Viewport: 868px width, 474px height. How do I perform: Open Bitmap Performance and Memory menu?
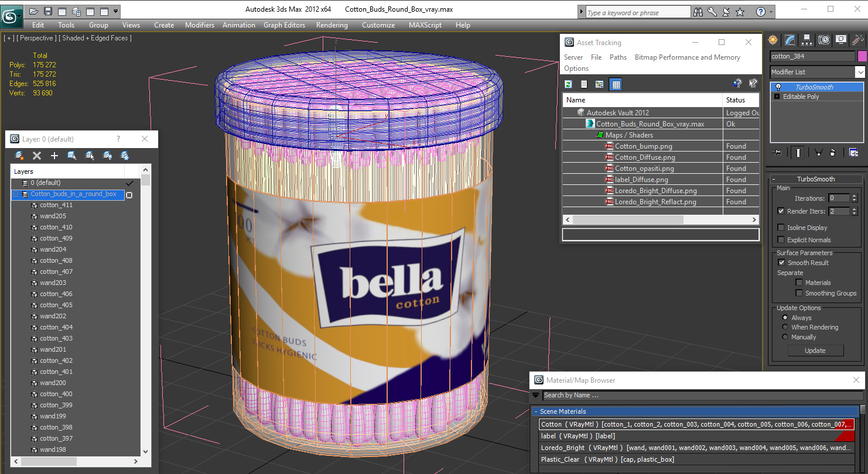[x=688, y=57]
